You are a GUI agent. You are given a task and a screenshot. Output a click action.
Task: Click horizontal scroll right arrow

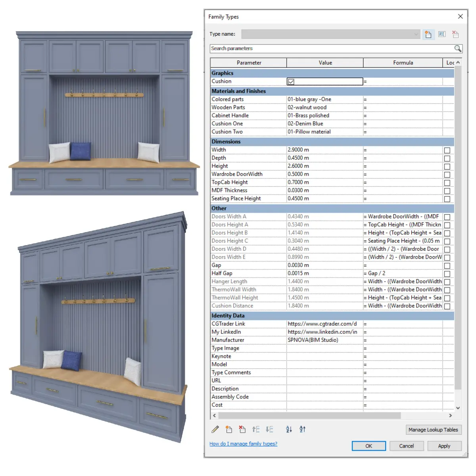tap(450, 415)
